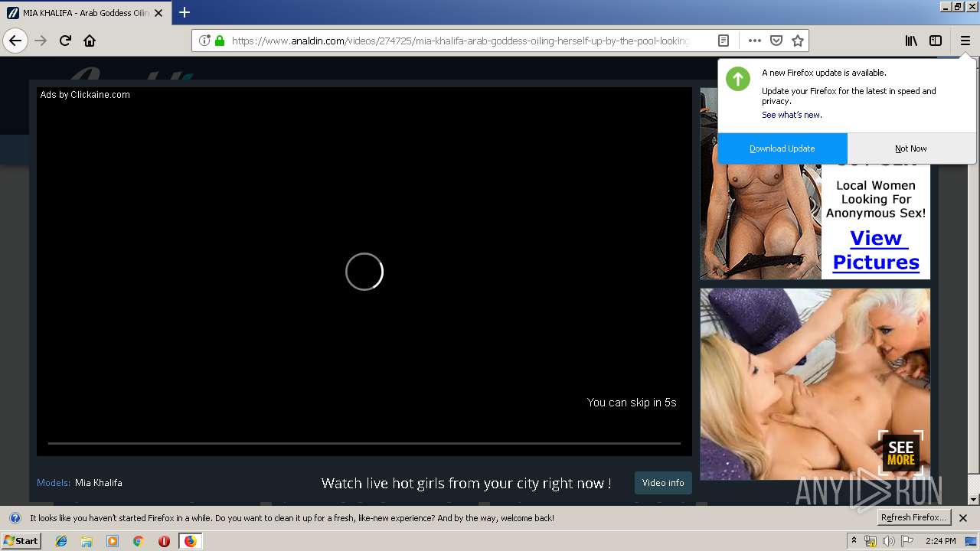Launch Internet Explorer from the taskbar

pos(61,541)
